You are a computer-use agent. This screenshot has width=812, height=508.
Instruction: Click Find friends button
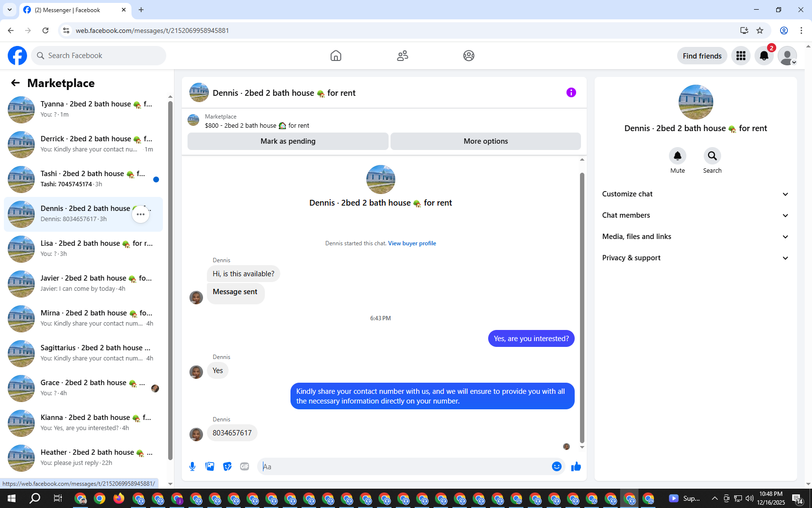pyautogui.click(x=702, y=56)
